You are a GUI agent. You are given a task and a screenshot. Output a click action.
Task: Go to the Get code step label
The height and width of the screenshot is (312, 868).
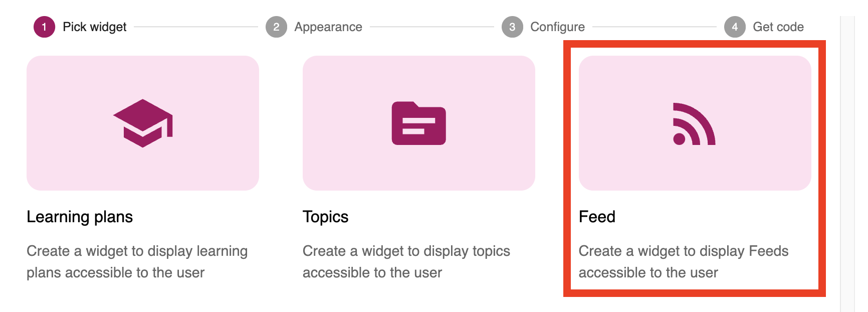point(778,27)
